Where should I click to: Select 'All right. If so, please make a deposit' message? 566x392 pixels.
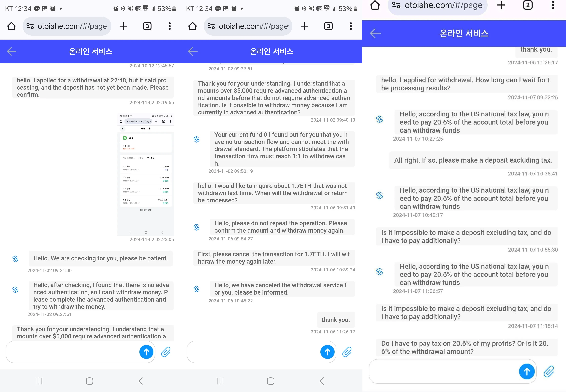(473, 160)
